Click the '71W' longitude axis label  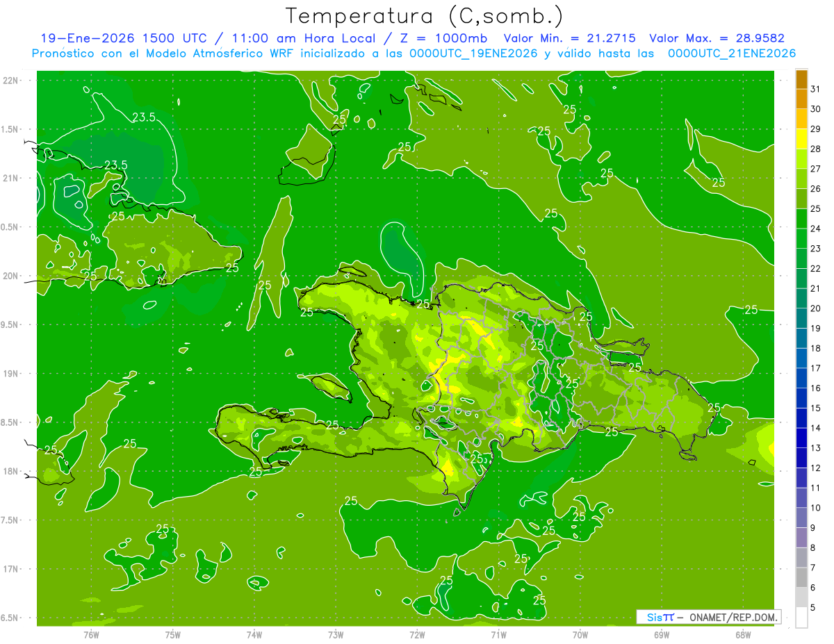click(498, 634)
